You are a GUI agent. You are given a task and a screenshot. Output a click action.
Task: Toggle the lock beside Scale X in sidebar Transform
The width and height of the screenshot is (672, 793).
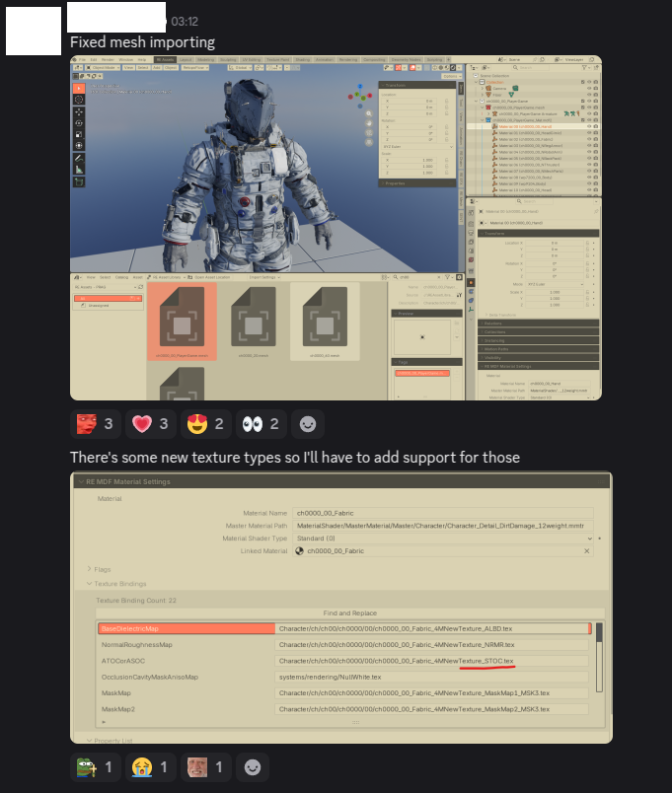click(446, 160)
